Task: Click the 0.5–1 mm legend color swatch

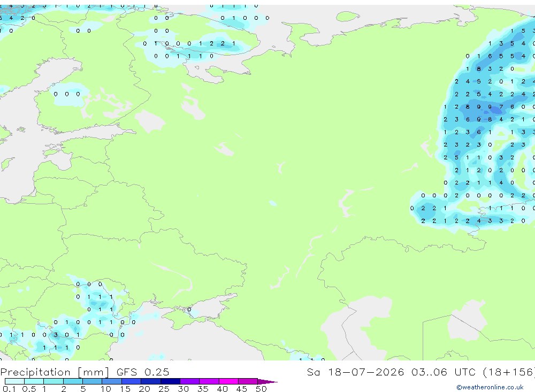Action: click(x=34, y=381)
